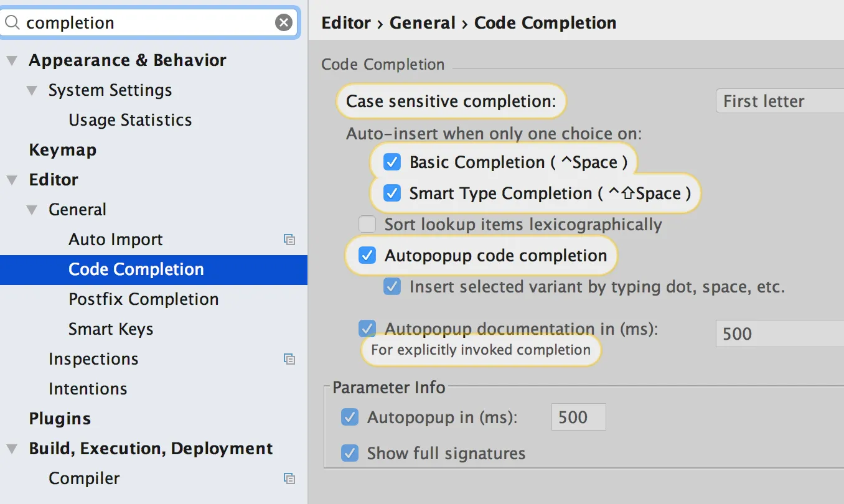Open the Plugins settings page

click(60, 419)
